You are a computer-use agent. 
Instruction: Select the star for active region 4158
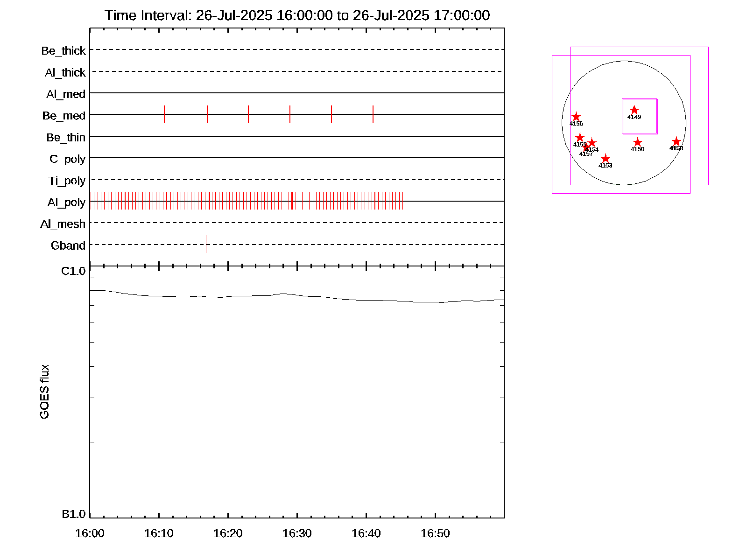pos(676,141)
